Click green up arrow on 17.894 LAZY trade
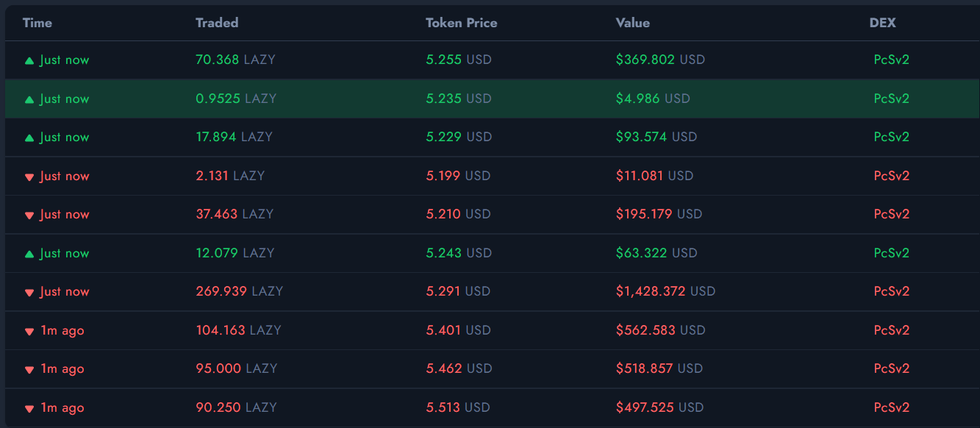Image resolution: width=980 pixels, height=428 pixels. tap(29, 138)
